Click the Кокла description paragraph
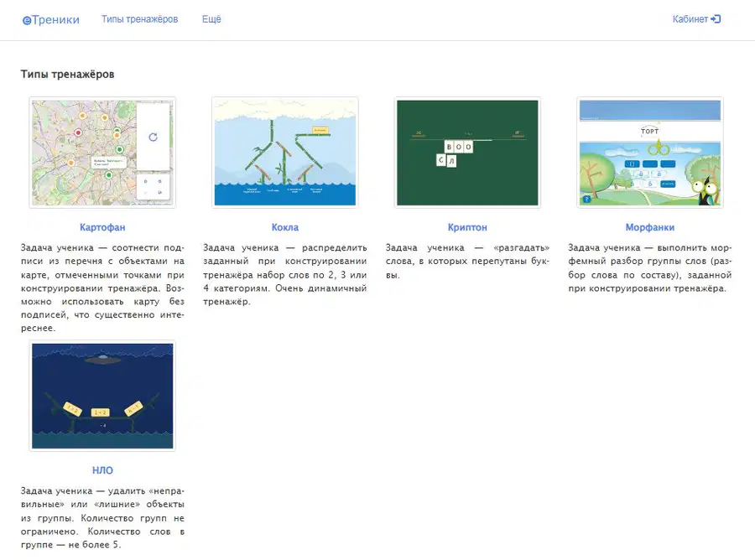The height and width of the screenshot is (560, 755). point(285,275)
